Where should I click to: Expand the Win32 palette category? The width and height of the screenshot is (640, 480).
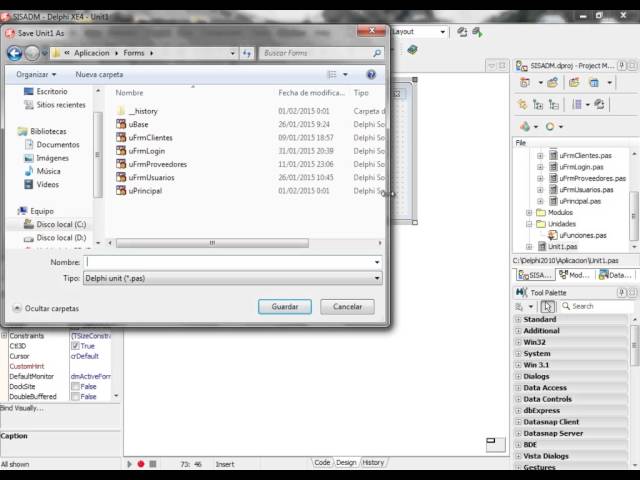pyautogui.click(x=518, y=342)
